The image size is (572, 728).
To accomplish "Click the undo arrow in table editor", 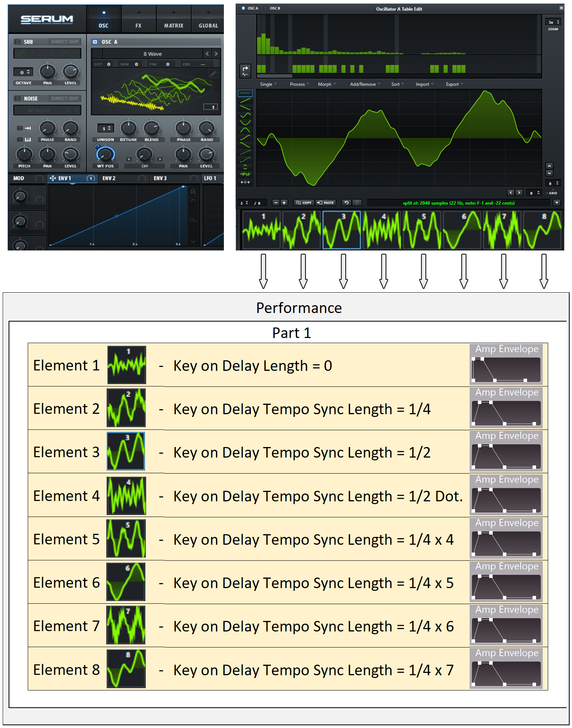I will tap(346, 202).
